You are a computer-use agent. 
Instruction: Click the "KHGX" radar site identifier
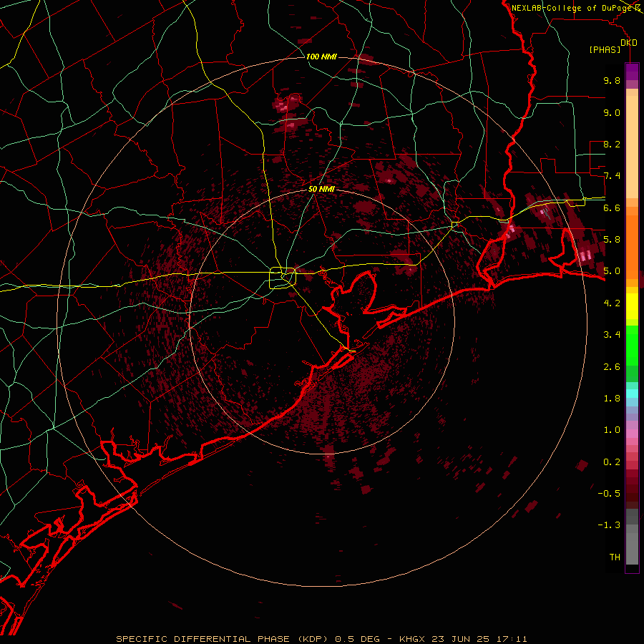[x=413, y=639]
